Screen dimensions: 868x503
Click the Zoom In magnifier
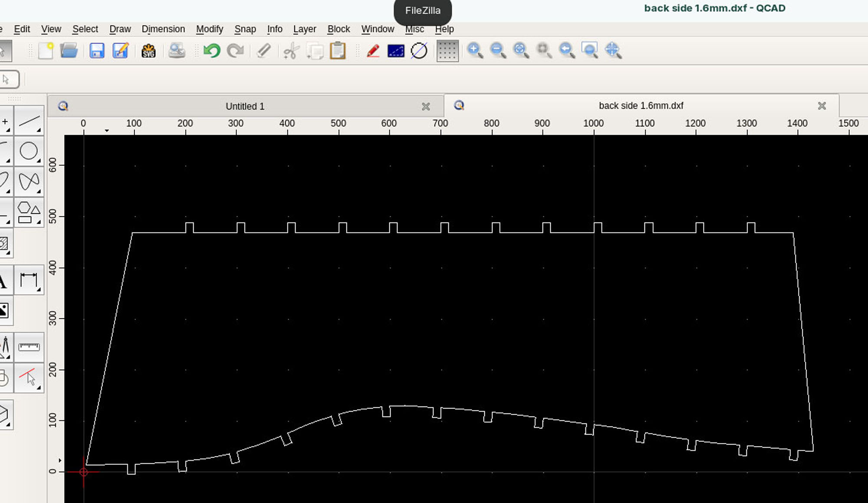474,50
